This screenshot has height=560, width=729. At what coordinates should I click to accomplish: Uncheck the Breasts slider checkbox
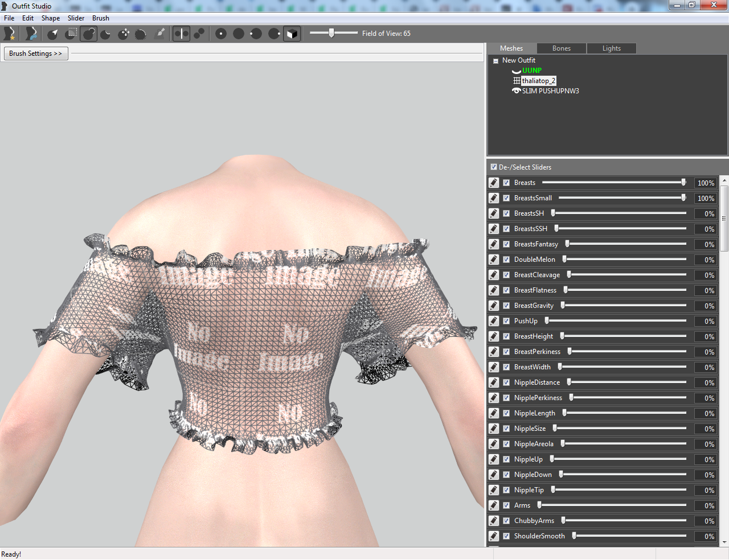[506, 183]
